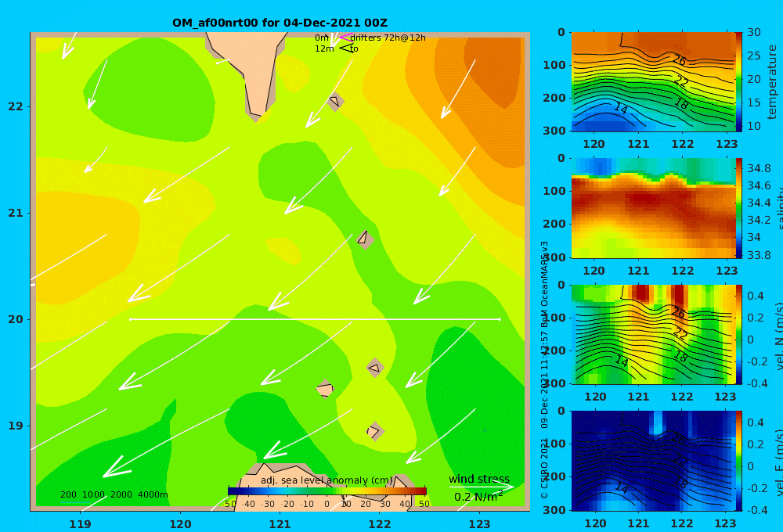This screenshot has width=783, height=532.
Task: Click longitude label 119 on main map
Action: 80,524
